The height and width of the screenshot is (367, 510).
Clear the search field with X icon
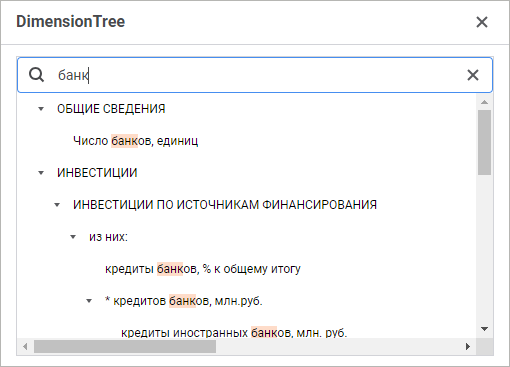click(x=473, y=75)
